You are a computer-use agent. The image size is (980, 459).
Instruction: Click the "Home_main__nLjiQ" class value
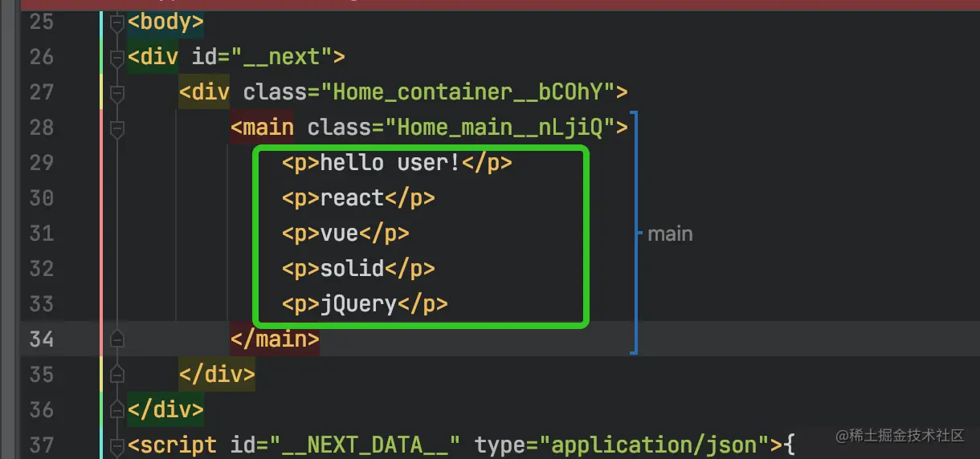pyautogui.click(x=500, y=128)
